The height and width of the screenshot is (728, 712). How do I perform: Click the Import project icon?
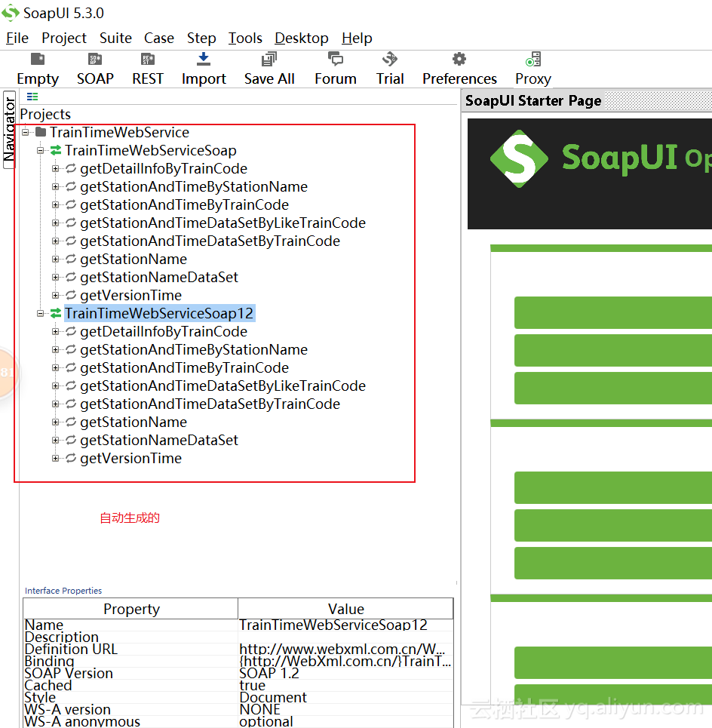(x=204, y=59)
